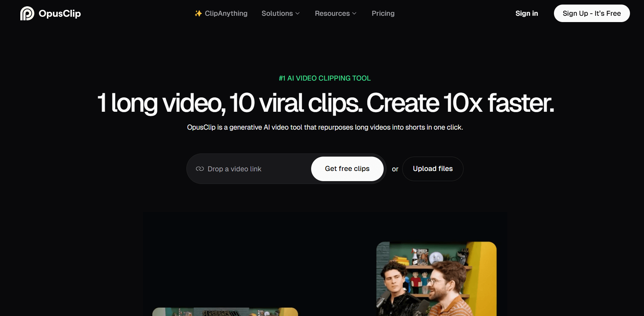Click the link icon in video field
This screenshot has height=316, width=644.
[x=200, y=169]
